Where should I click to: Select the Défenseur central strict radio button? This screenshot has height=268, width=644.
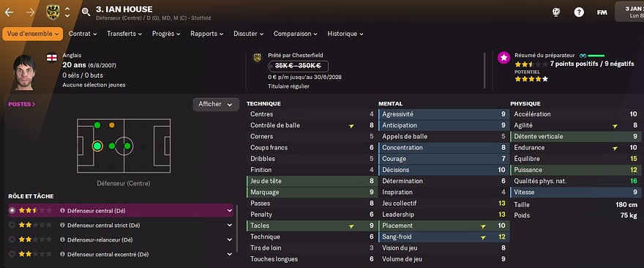pos(12,226)
